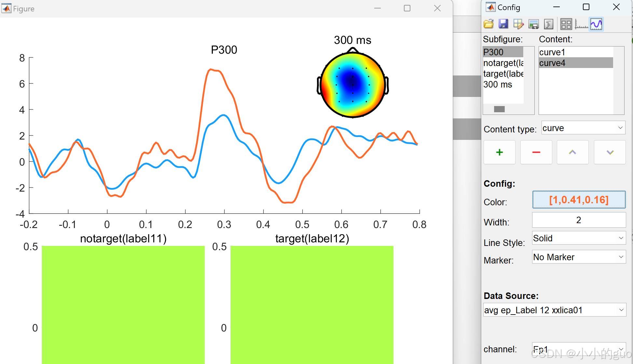
Task: Maximize the Figure window
Action: click(407, 8)
